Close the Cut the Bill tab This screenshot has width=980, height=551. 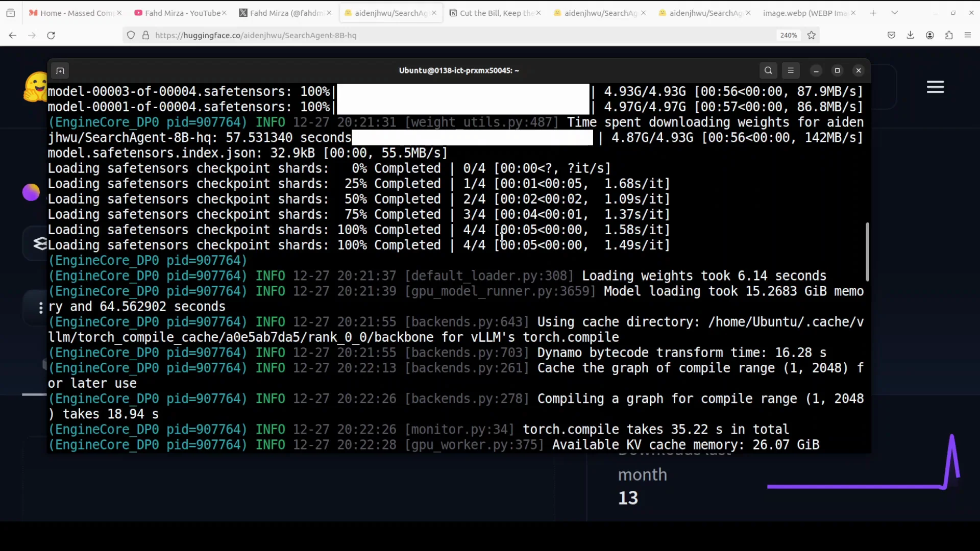[538, 13]
